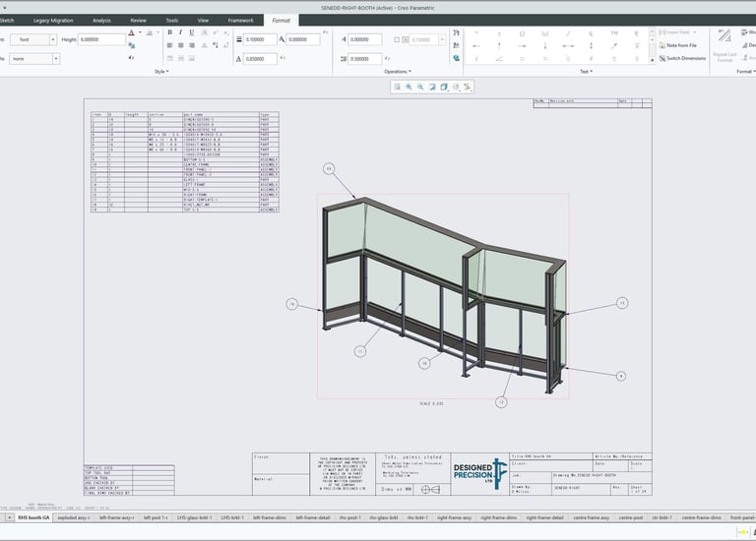Select the 'left-frame-dims' sheet tab

[270, 517]
